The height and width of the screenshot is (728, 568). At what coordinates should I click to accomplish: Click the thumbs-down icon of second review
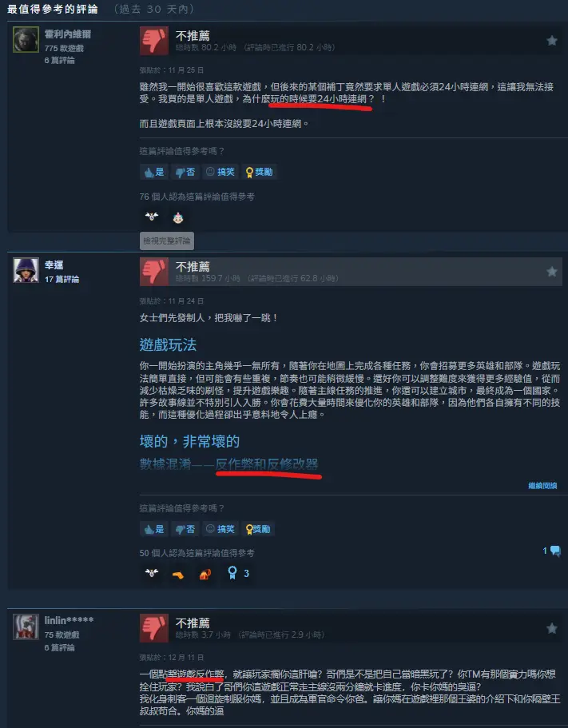tap(154, 272)
